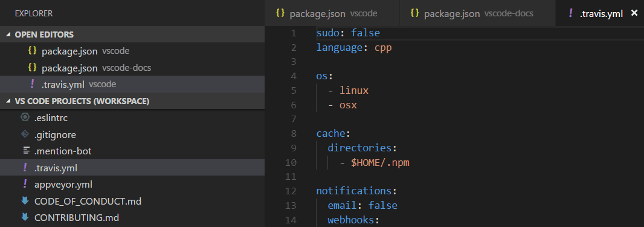This screenshot has width=644, height=227.
Task: Click the .mention-bot text file icon
Action: point(26,151)
